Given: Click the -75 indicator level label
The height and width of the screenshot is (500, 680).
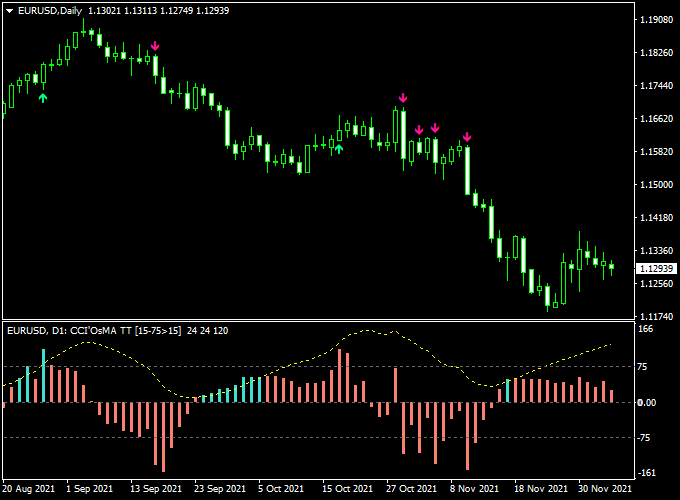Looking at the screenshot, I should tap(643, 438).
